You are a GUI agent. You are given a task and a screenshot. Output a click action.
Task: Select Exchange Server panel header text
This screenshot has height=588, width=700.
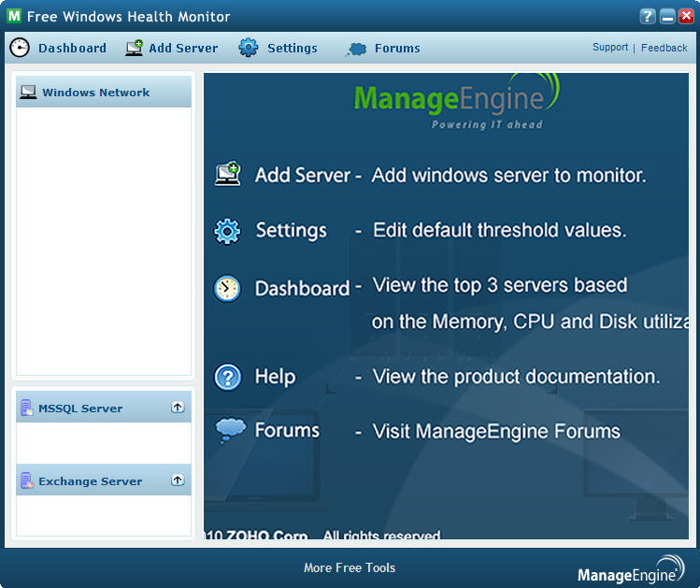tap(90, 480)
